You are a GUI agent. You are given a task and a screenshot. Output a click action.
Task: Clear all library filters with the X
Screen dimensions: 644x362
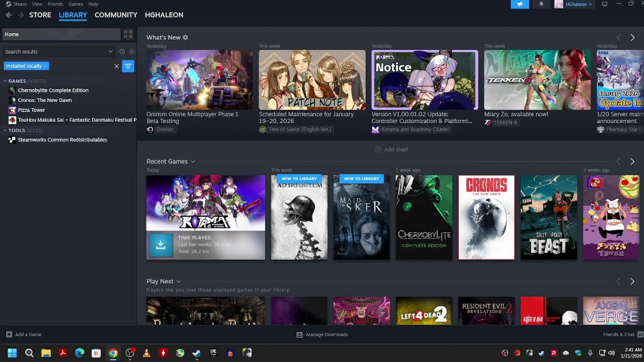point(117,66)
